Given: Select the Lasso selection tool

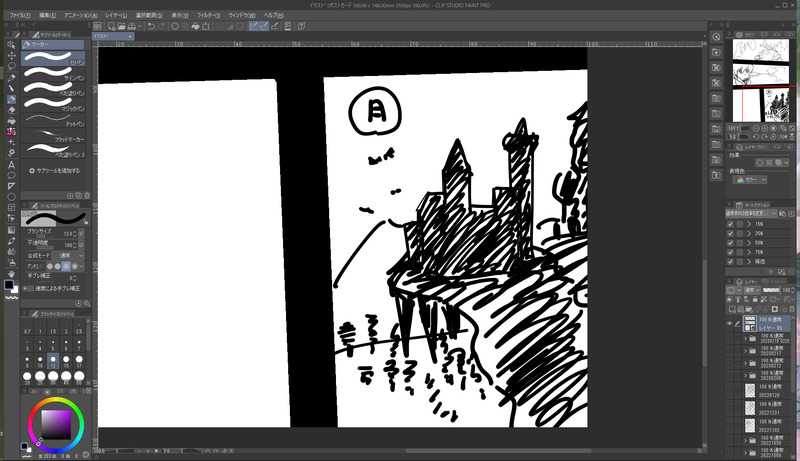Looking at the screenshot, I should pyautogui.click(x=11, y=66).
